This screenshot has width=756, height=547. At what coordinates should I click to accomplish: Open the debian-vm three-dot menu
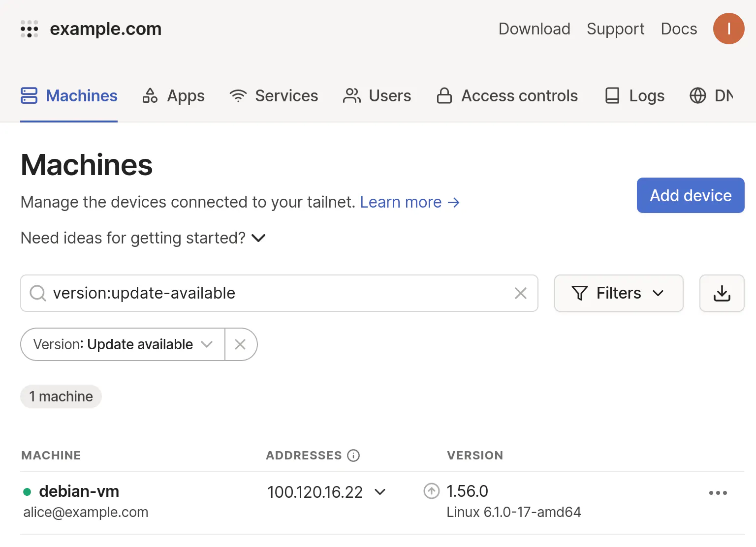[718, 493]
